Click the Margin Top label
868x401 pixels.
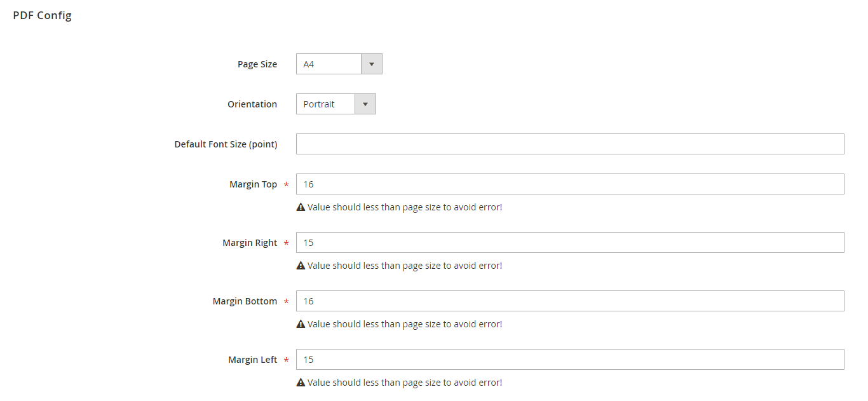(x=253, y=184)
